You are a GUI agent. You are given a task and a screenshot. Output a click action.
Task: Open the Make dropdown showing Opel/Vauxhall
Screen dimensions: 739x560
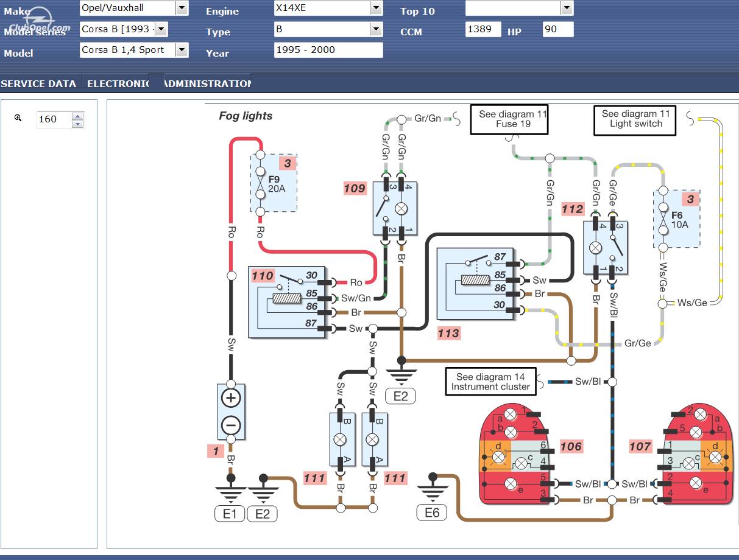coord(134,8)
